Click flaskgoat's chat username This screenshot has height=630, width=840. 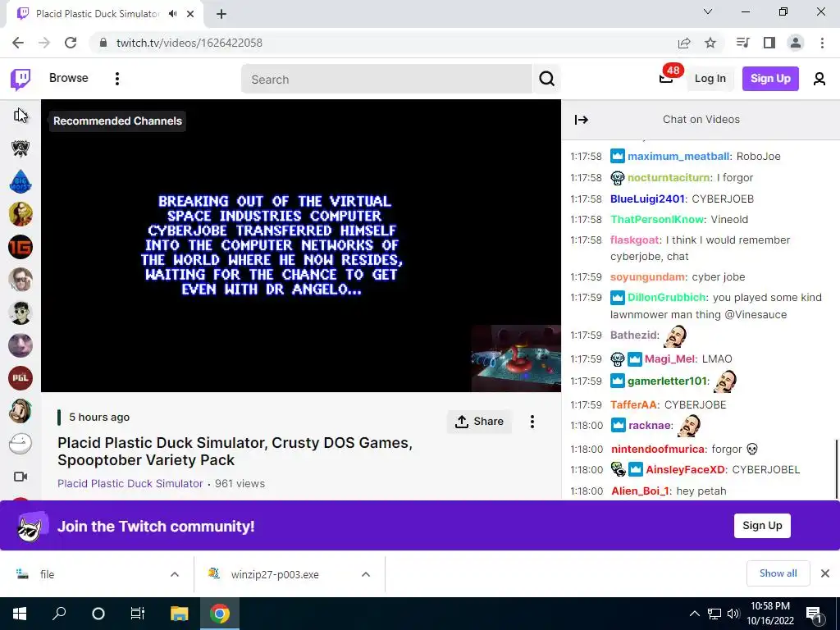click(x=635, y=240)
